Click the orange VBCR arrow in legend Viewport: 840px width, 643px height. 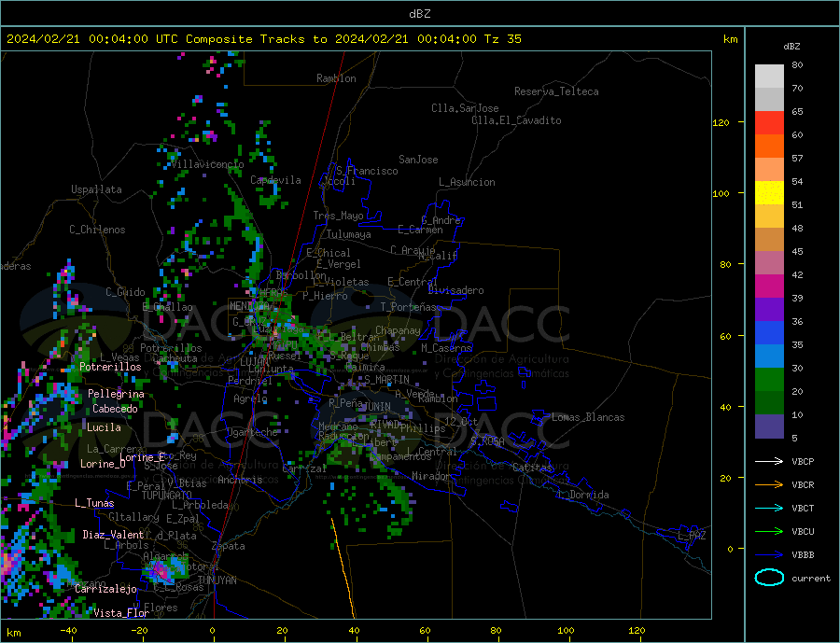coord(769,485)
